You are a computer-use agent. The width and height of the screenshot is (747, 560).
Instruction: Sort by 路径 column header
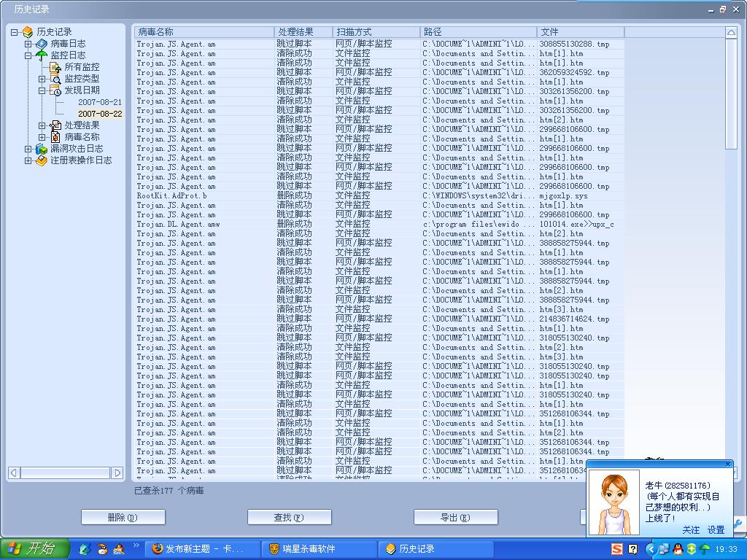(479, 32)
